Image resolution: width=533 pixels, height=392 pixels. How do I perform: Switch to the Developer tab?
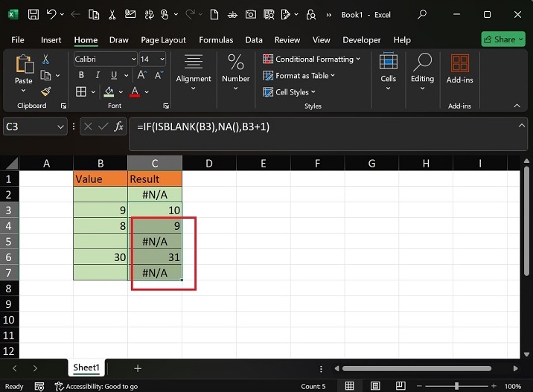(x=362, y=40)
